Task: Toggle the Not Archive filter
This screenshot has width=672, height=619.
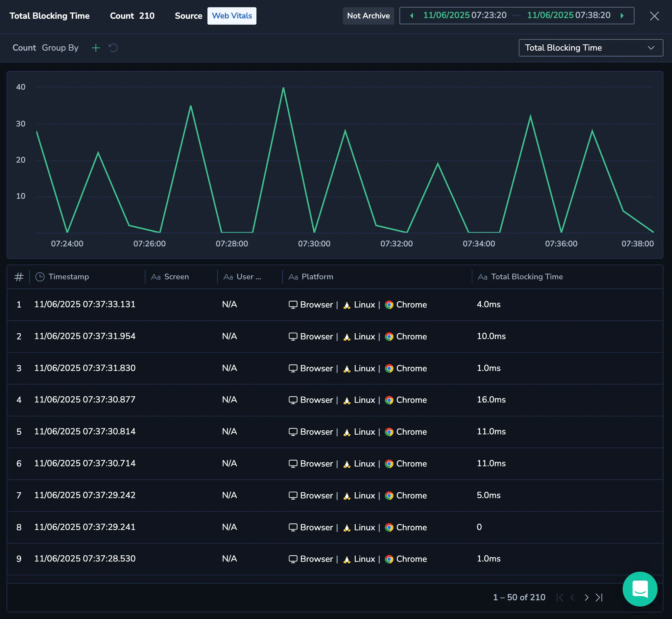Action: click(x=368, y=16)
